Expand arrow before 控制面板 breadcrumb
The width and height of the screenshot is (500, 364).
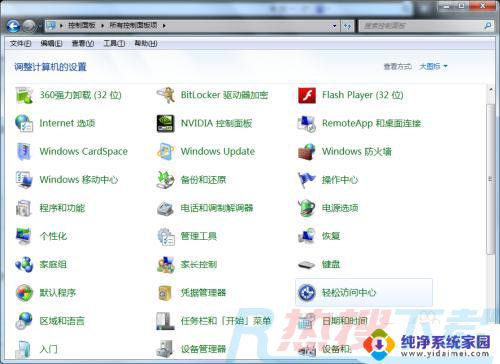[61, 26]
